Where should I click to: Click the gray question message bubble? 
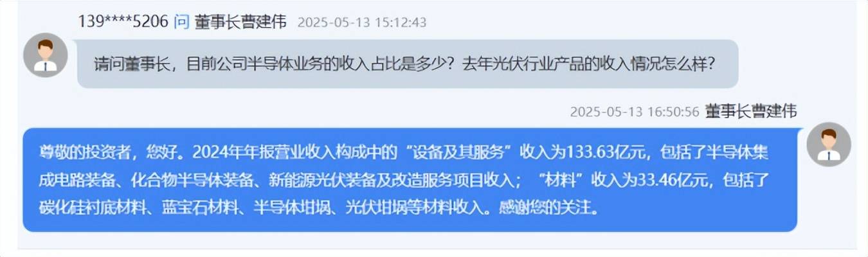click(x=408, y=64)
